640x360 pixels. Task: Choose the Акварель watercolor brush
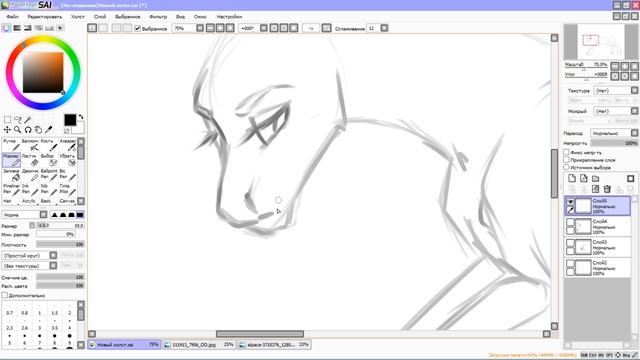pos(67,145)
